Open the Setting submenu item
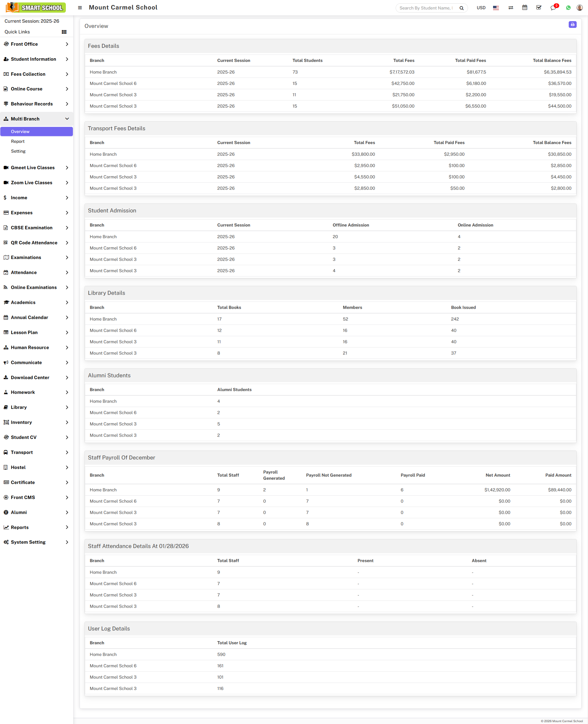 [18, 151]
